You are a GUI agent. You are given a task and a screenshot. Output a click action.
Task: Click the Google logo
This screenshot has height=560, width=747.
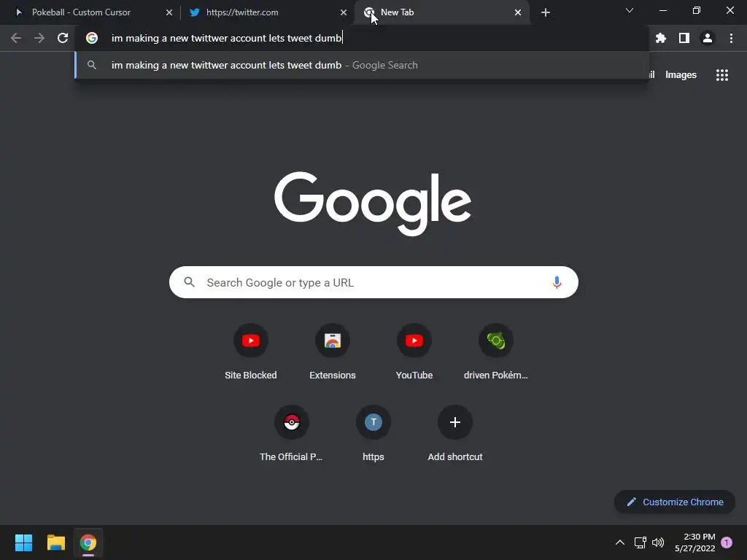[x=373, y=203]
